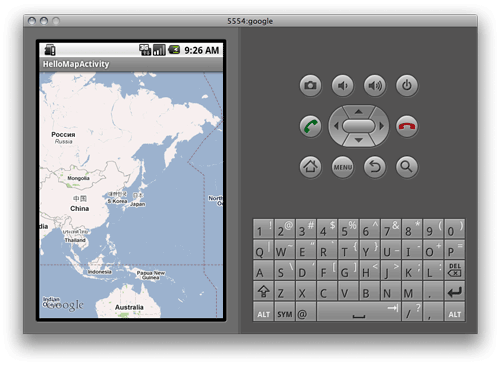
Task: Click the Japan label on the map
Action: [x=137, y=204]
